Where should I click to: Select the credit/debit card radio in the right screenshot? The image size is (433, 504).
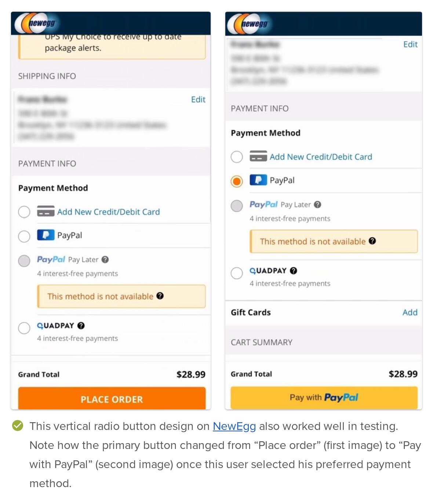pyautogui.click(x=237, y=157)
